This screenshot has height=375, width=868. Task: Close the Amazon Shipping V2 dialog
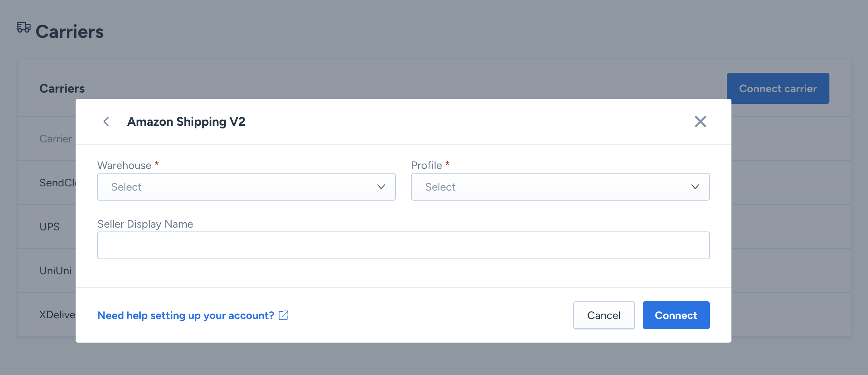(700, 122)
